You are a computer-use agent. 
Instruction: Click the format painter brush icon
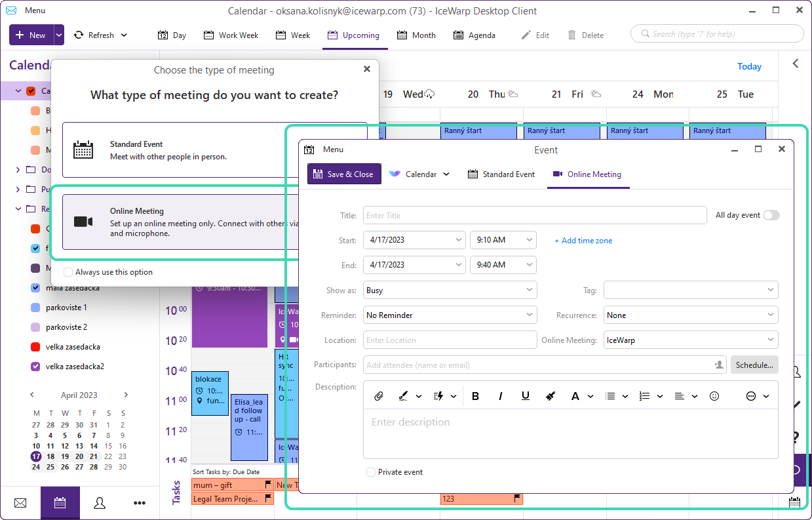point(551,396)
